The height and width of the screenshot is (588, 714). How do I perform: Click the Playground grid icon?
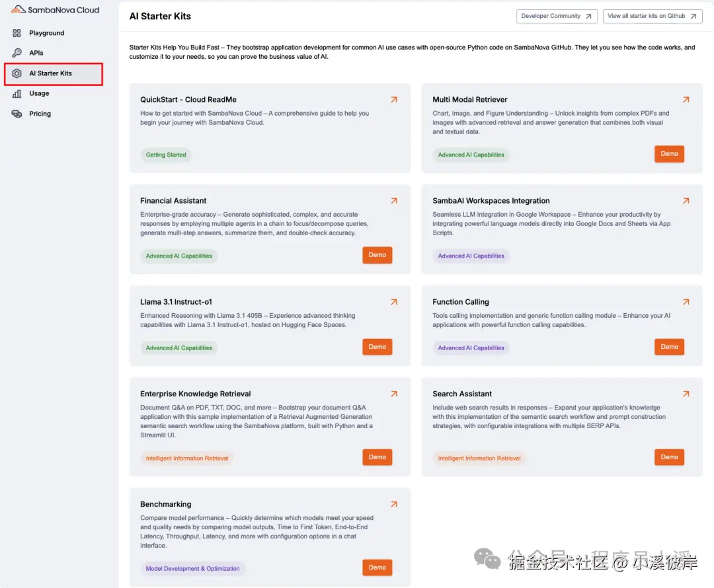17,33
